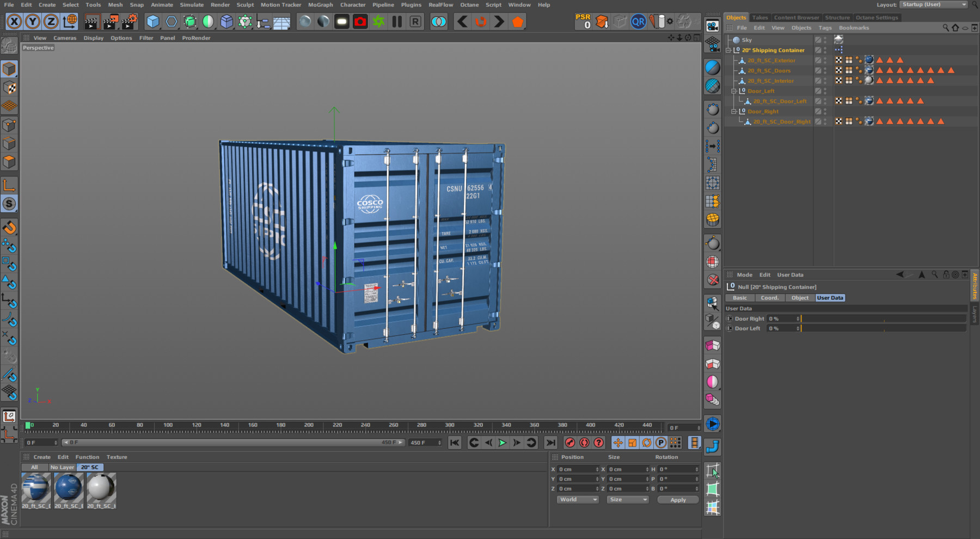
Task: Switch to the Coord. tab in Attributes
Action: [769, 298]
